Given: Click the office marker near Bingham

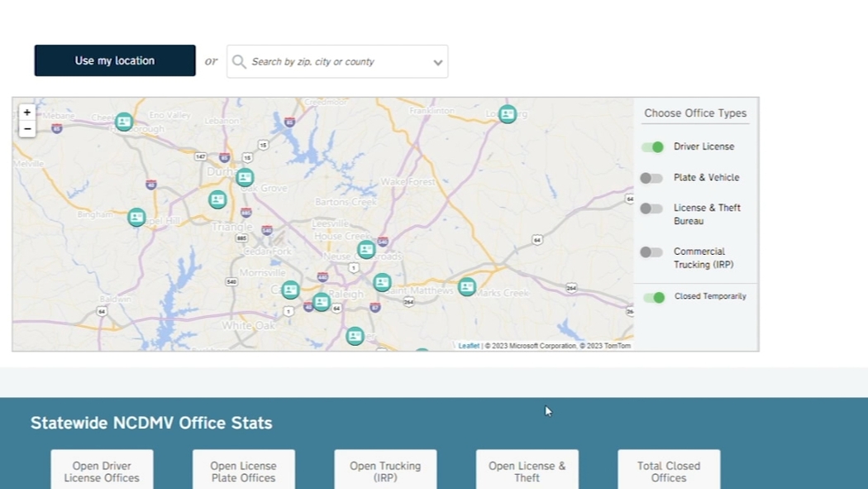Looking at the screenshot, I should pos(136,217).
